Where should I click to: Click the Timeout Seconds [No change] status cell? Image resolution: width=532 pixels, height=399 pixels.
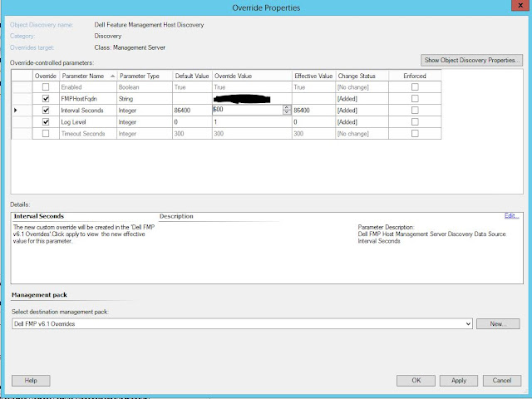coord(362,133)
